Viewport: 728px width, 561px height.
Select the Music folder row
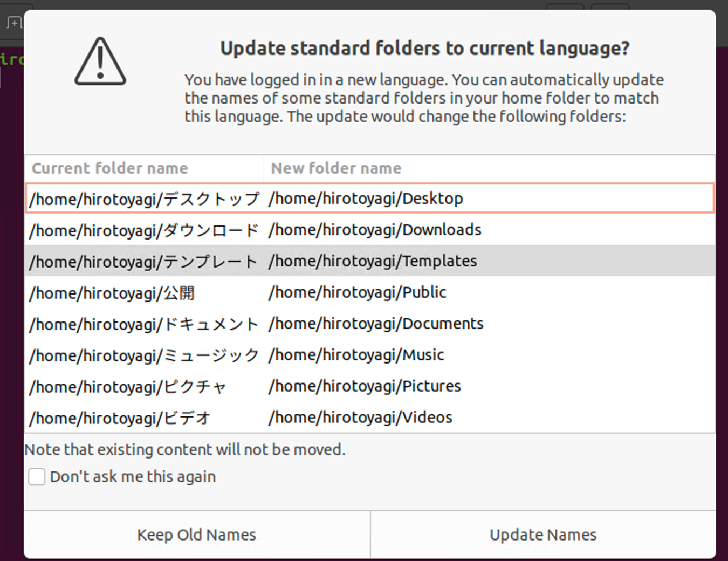(x=369, y=355)
